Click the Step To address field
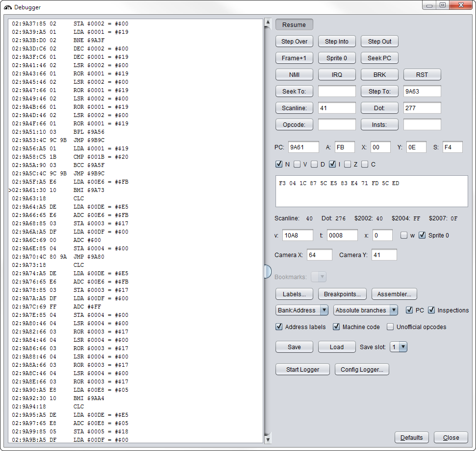The image size is (476, 451). [422, 92]
